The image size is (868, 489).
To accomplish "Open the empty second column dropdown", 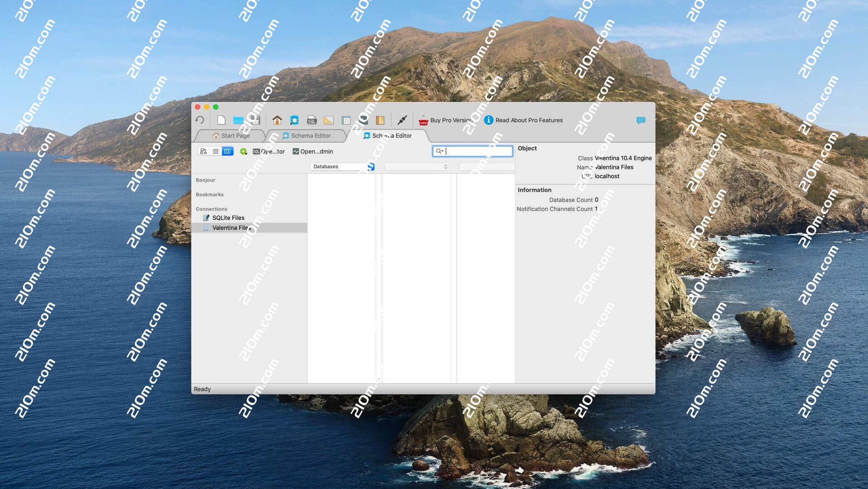I will click(417, 167).
